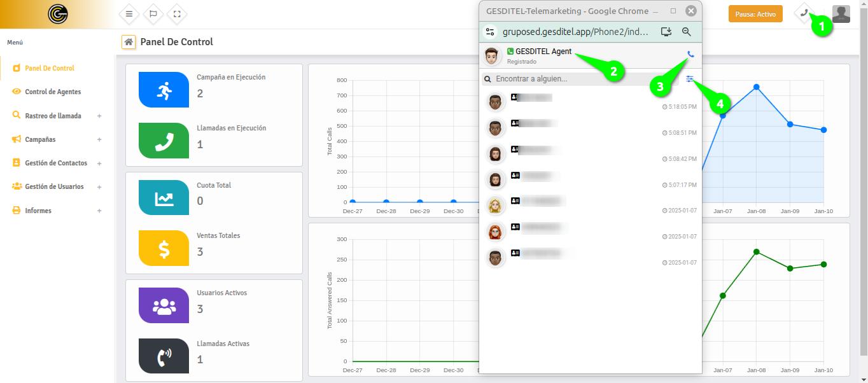Expand the Campañas plus expander

tap(99, 139)
